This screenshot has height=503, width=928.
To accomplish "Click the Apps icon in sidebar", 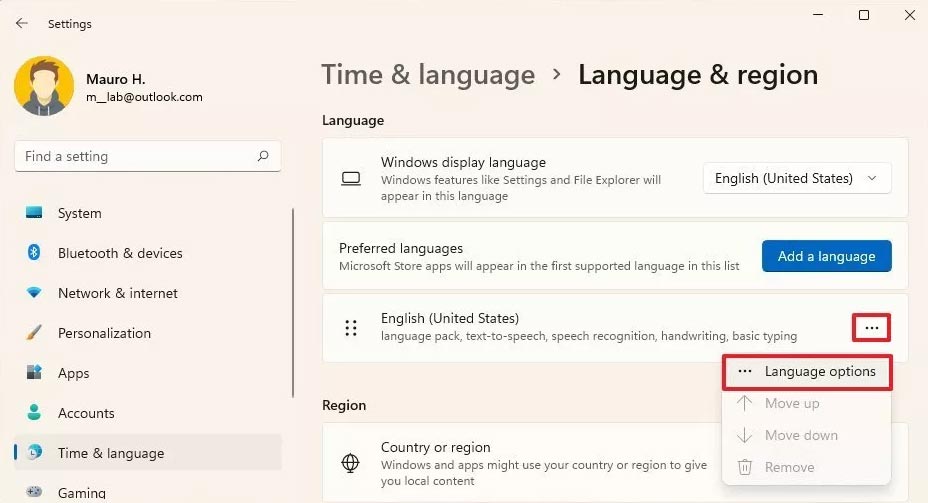I will point(34,372).
